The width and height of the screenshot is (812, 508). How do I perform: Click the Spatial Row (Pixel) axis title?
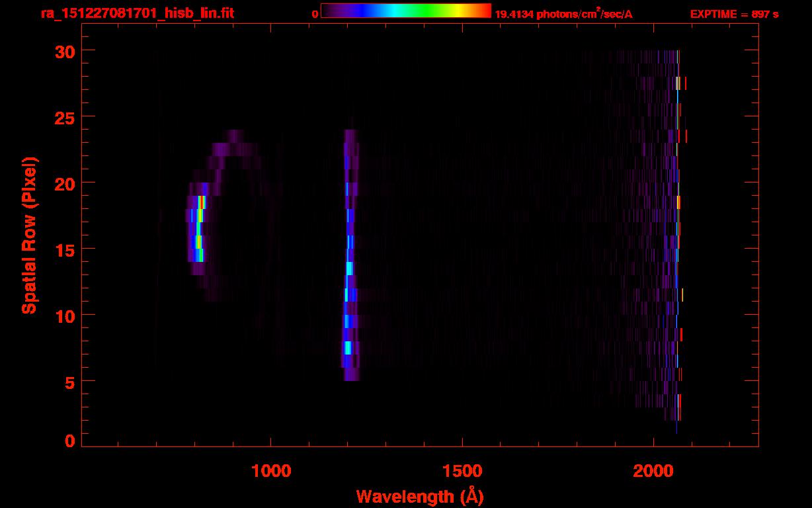click(x=28, y=235)
